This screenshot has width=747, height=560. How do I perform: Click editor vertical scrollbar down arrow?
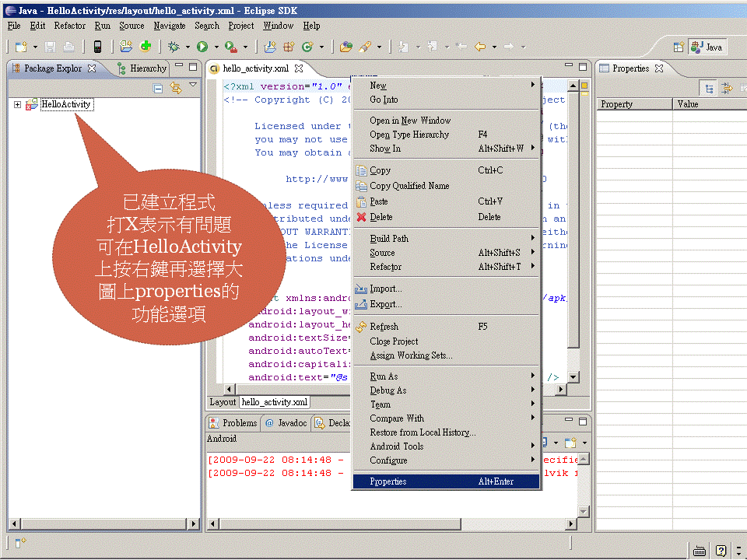[573, 376]
